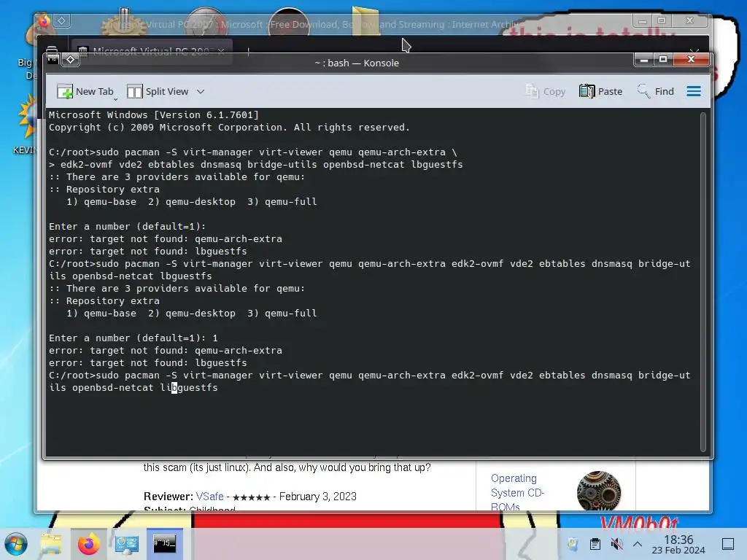
Task: Close the Microsoft Virtual PC Firefox tab
Action: (221, 50)
